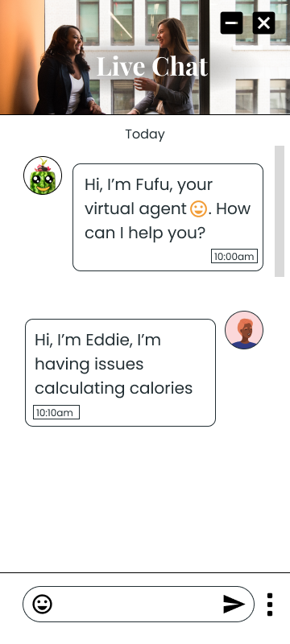
Task: Click the chat scrollbar thumb
Action: click(280, 211)
